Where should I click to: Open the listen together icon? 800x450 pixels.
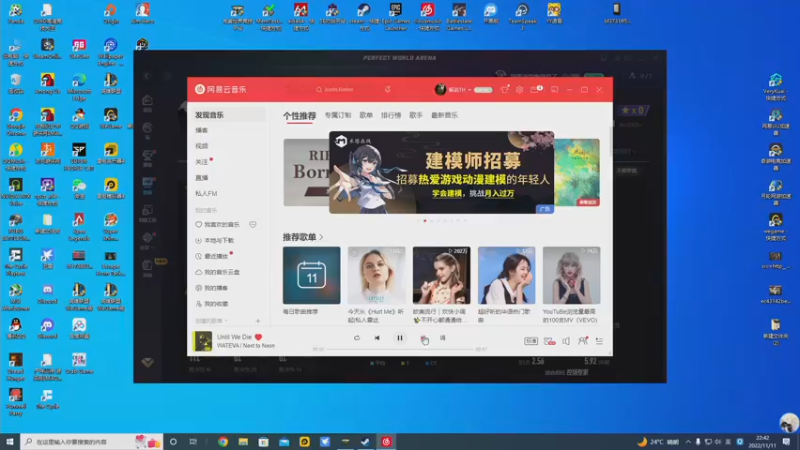point(583,341)
